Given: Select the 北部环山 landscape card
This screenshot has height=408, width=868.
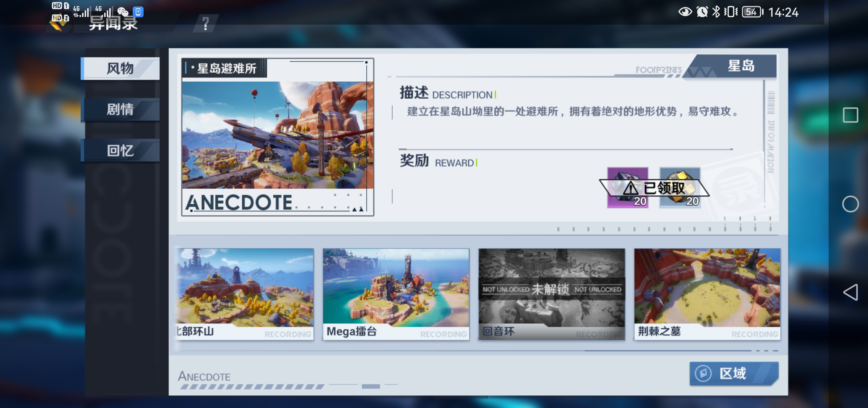Looking at the screenshot, I should (x=245, y=294).
